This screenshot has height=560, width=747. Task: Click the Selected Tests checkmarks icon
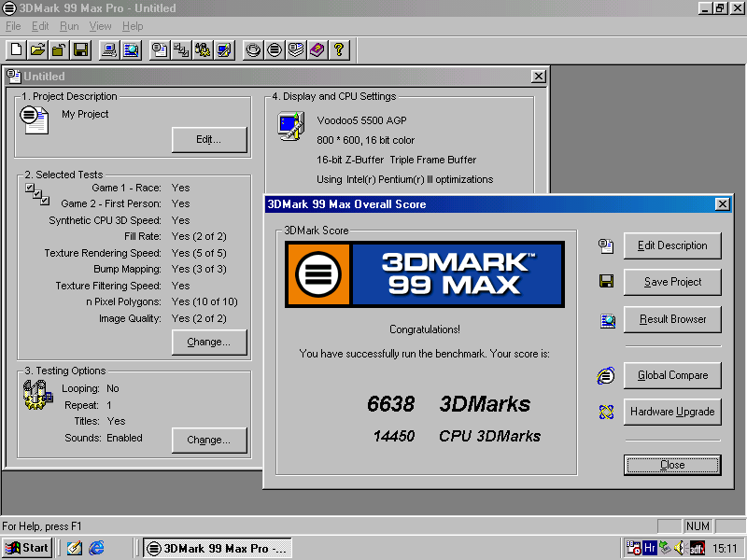[37, 194]
